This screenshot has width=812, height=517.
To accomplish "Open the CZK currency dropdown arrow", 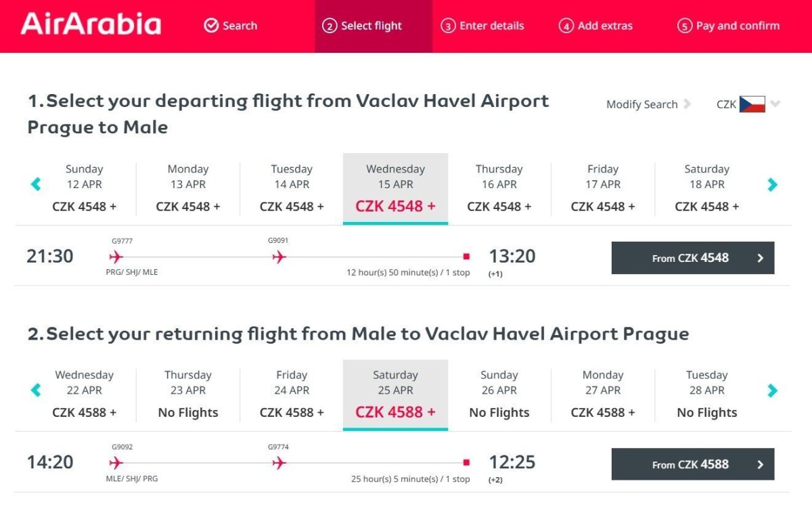I will (x=775, y=104).
